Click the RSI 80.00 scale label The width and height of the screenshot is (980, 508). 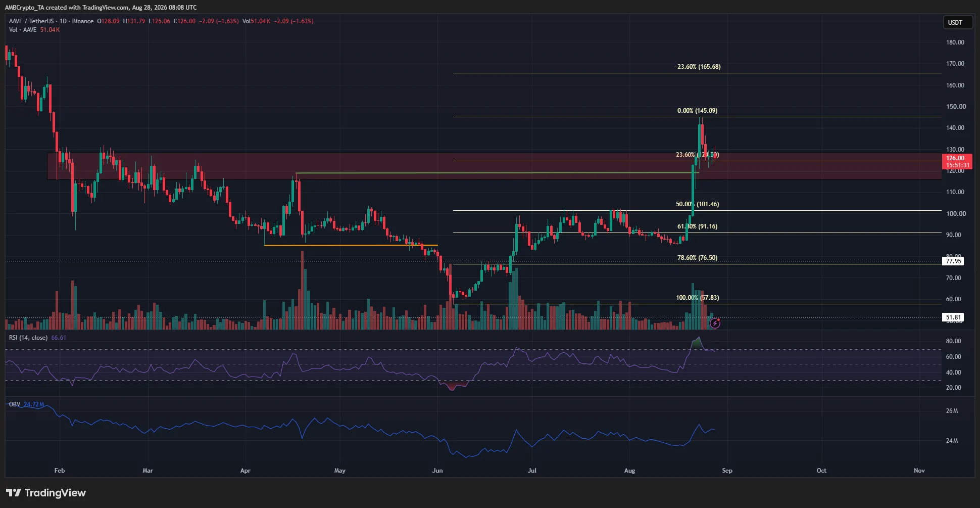click(954, 341)
